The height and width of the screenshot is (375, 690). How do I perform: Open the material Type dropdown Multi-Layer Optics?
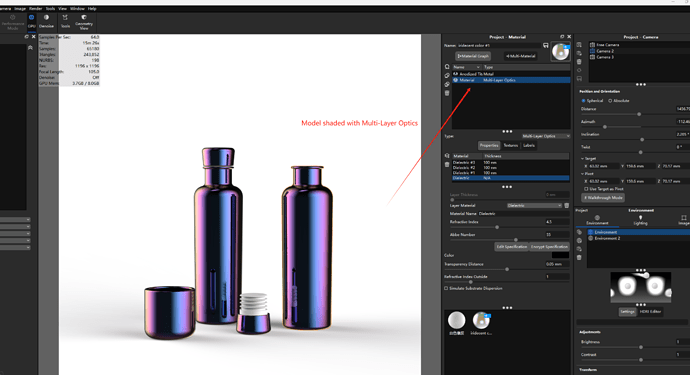pyautogui.click(x=546, y=136)
